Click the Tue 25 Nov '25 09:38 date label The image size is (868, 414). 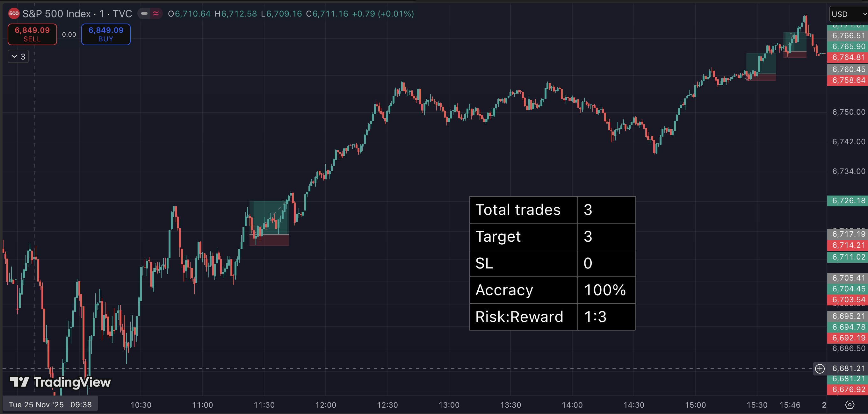[x=50, y=404]
